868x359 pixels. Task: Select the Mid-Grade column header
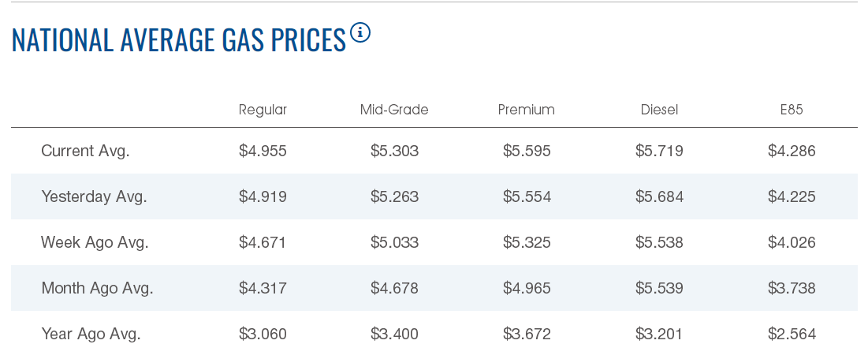394,110
